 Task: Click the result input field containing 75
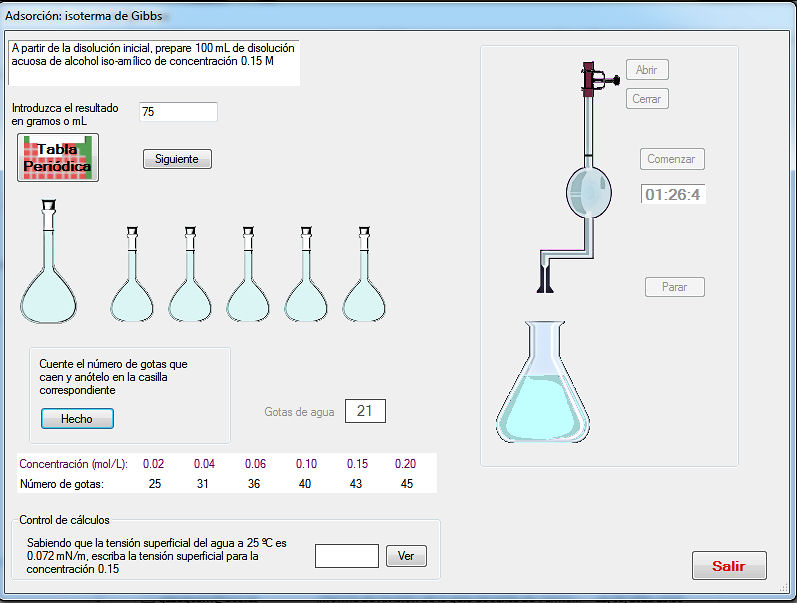[x=178, y=112]
